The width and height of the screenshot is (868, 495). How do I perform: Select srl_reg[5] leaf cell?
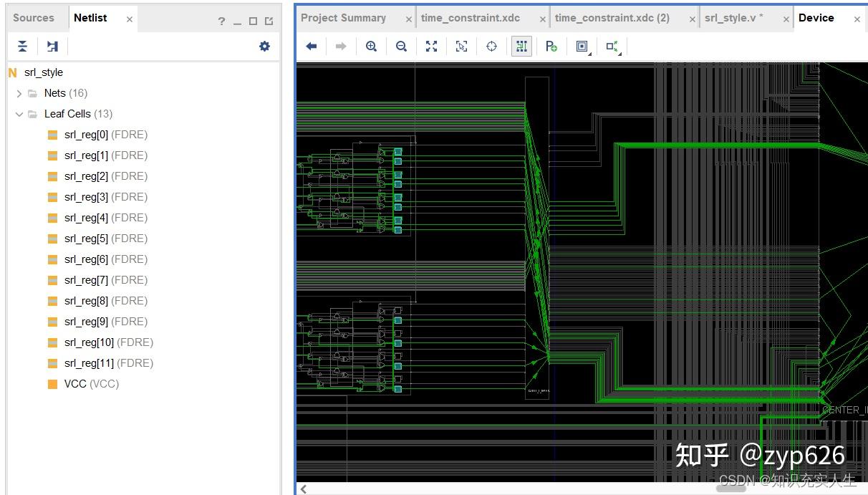[86, 239]
